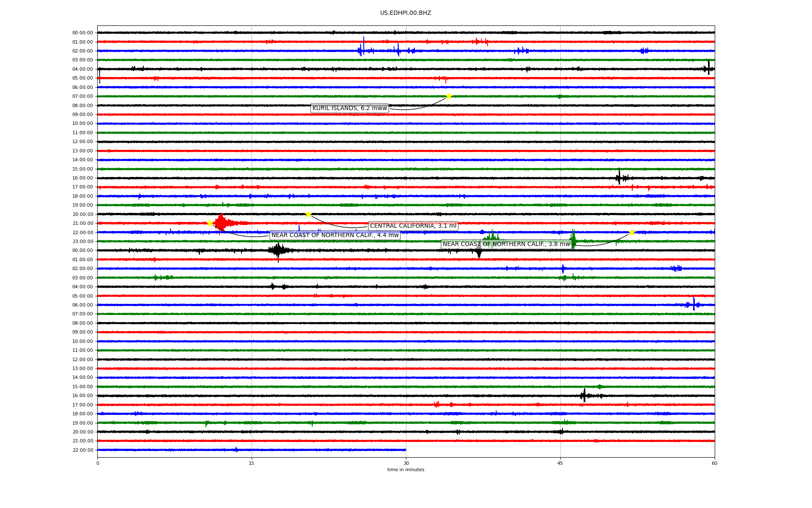Click the CENTRAL CALIFORNIA, 3.1 ml label
Screen dimensions: 812x508
tap(413, 226)
